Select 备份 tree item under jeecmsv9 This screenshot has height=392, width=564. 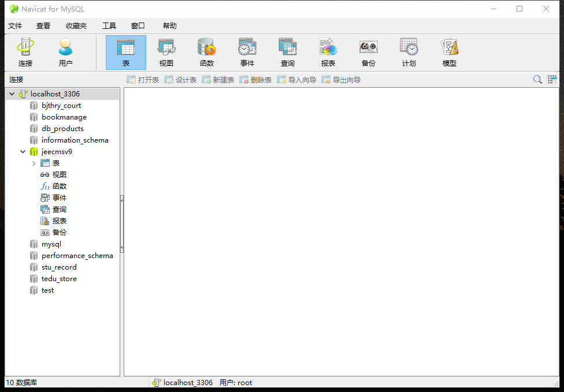click(x=60, y=233)
